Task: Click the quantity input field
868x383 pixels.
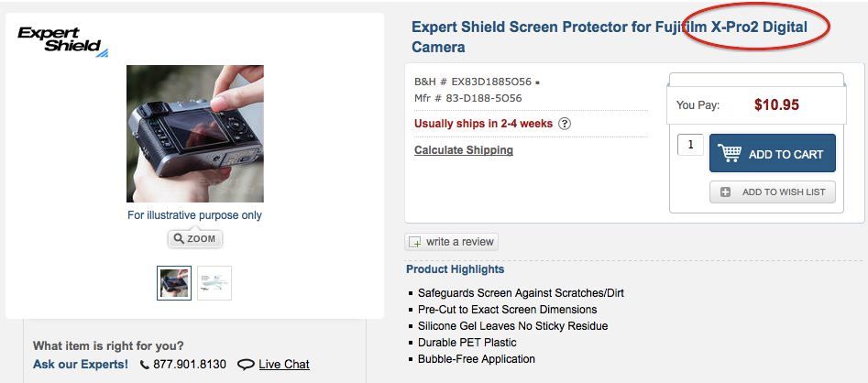Action: (690, 145)
